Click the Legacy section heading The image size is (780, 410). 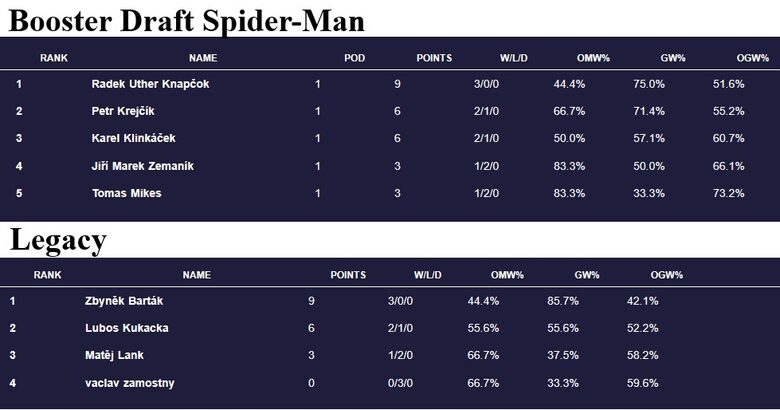tap(58, 240)
